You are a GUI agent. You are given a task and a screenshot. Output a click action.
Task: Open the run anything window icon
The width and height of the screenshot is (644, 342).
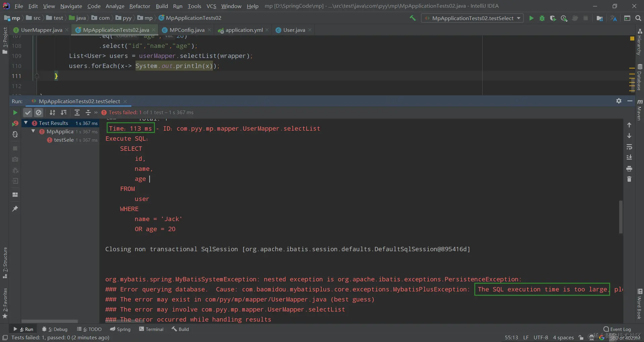coord(627,18)
